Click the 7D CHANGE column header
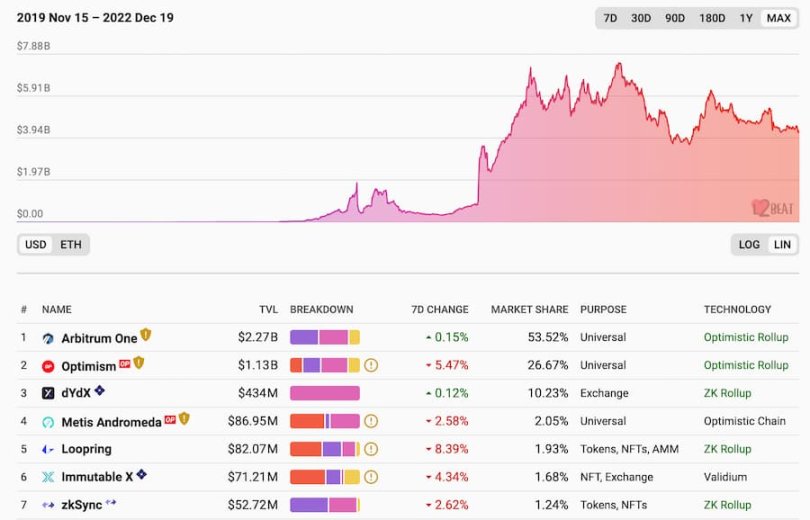Viewport: 810px width, 520px height. 440,310
